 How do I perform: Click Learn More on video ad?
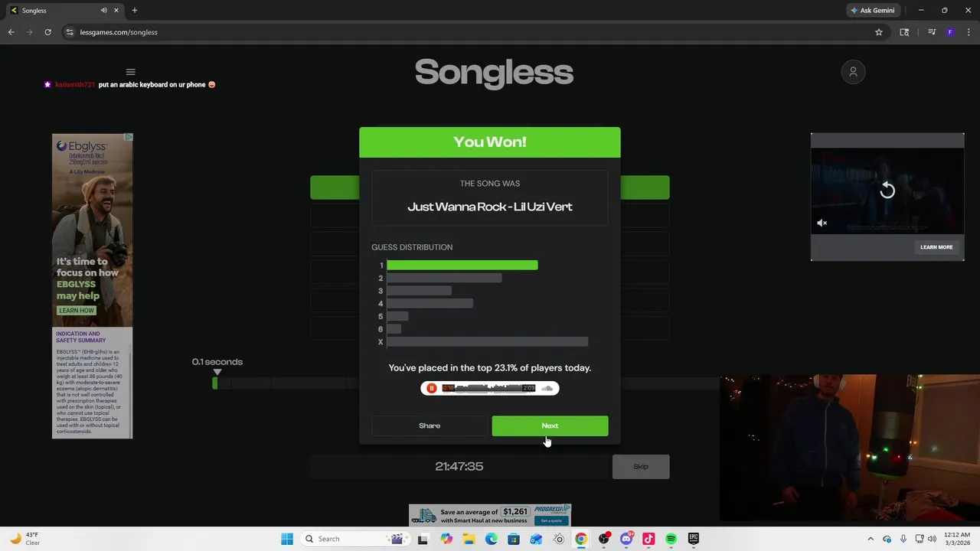click(936, 247)
